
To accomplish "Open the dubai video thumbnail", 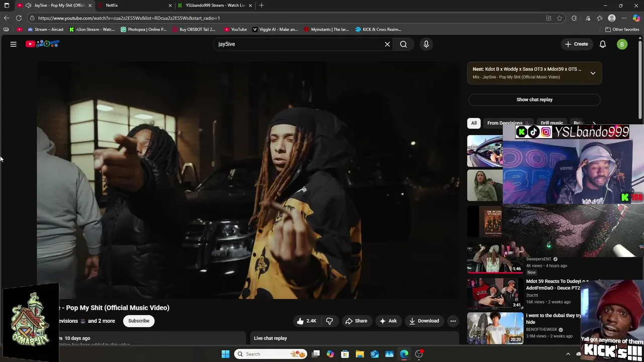I will click(x=495, y=328).
